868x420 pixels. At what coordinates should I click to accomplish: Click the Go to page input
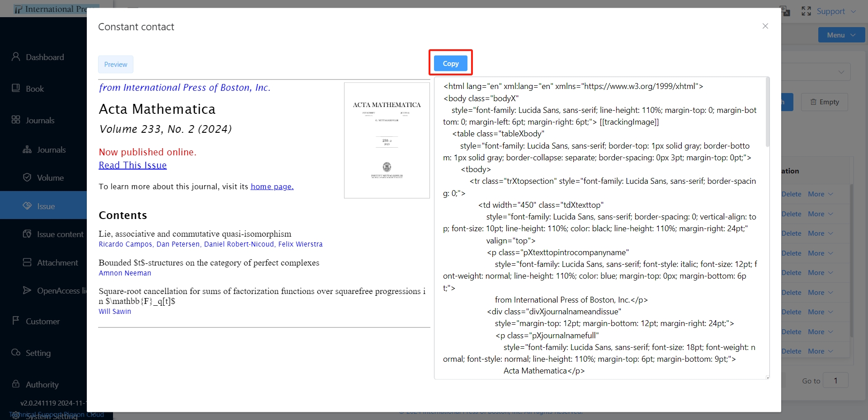tap(835, 381)
